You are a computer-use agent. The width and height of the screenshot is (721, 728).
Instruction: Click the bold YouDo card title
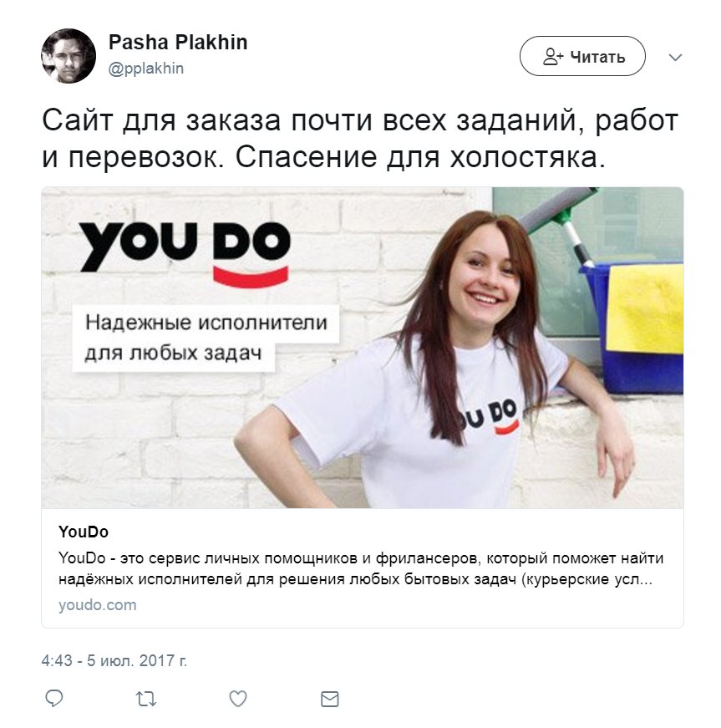point(84,532)
